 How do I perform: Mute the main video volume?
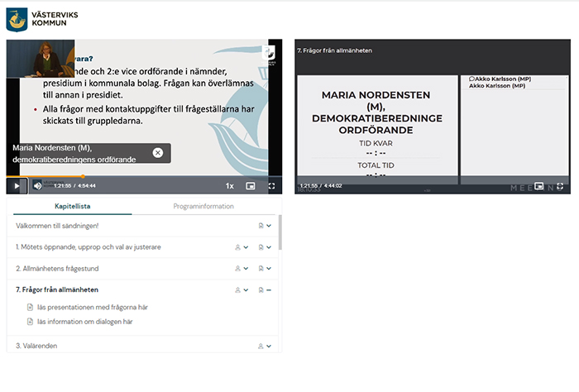click(37, 186)
